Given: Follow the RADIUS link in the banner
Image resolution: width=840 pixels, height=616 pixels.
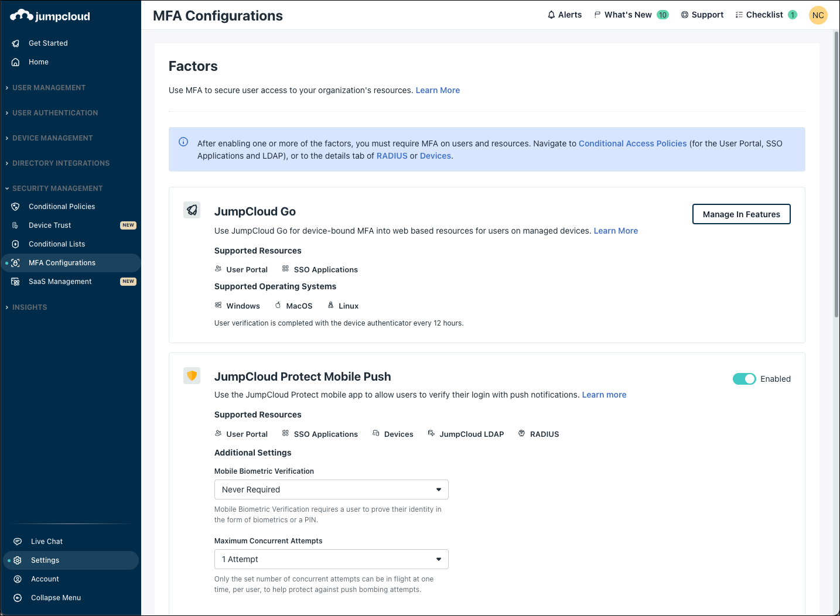Looking at the screenshot, I should pos(392,156).
